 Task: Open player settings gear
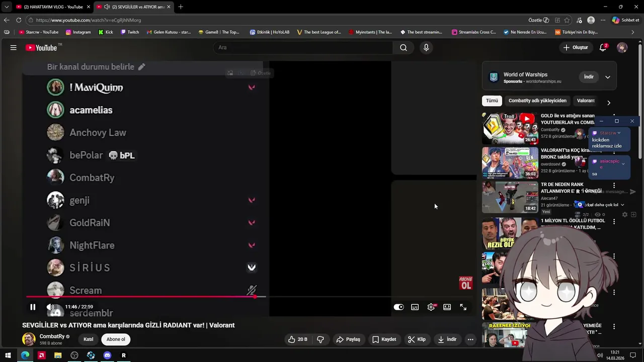431,307
